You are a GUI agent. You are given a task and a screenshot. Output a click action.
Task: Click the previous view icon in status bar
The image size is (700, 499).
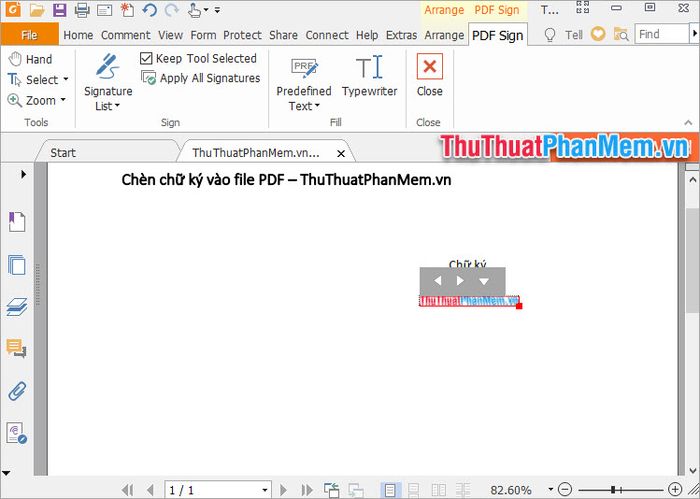coord(331,490)
